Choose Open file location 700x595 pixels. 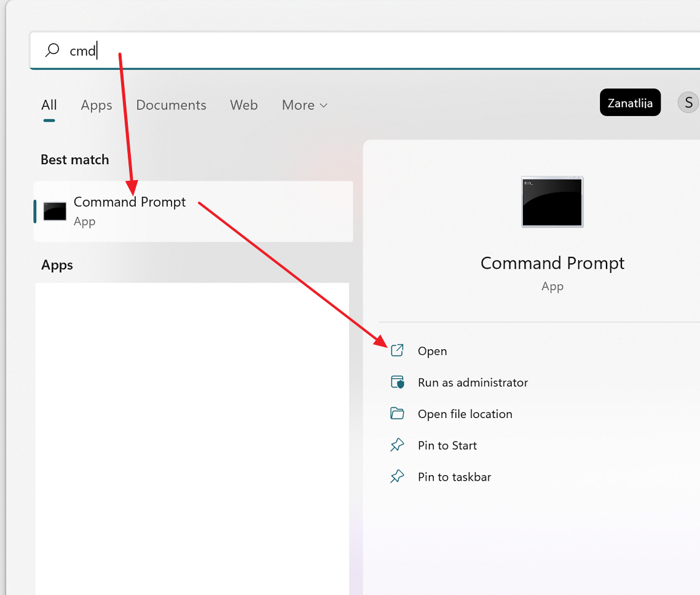[x=465, y=414]
